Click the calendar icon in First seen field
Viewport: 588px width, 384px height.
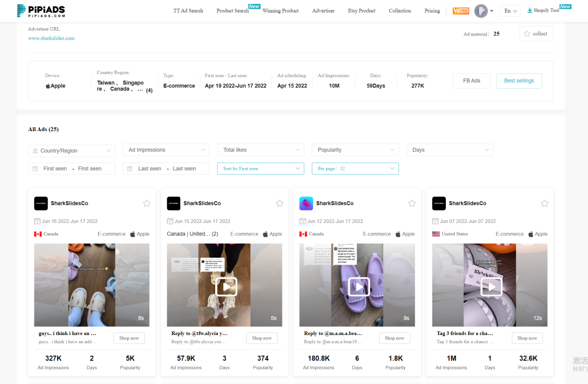tap(35, 169)
